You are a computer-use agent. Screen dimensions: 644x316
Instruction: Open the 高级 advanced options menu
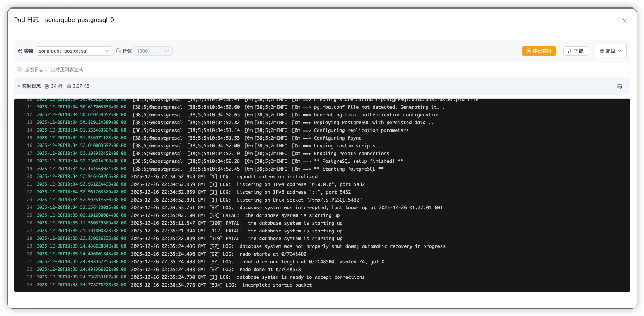(610, 51)
